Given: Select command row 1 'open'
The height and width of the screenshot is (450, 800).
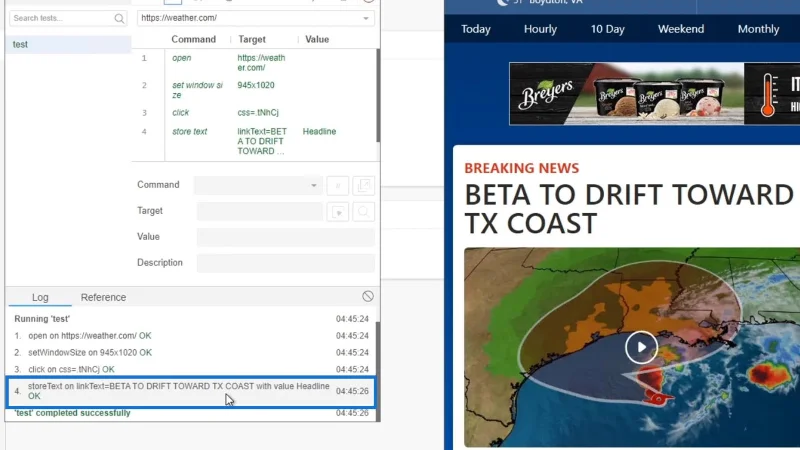Looking at the screenshot, I should (255, 63).
